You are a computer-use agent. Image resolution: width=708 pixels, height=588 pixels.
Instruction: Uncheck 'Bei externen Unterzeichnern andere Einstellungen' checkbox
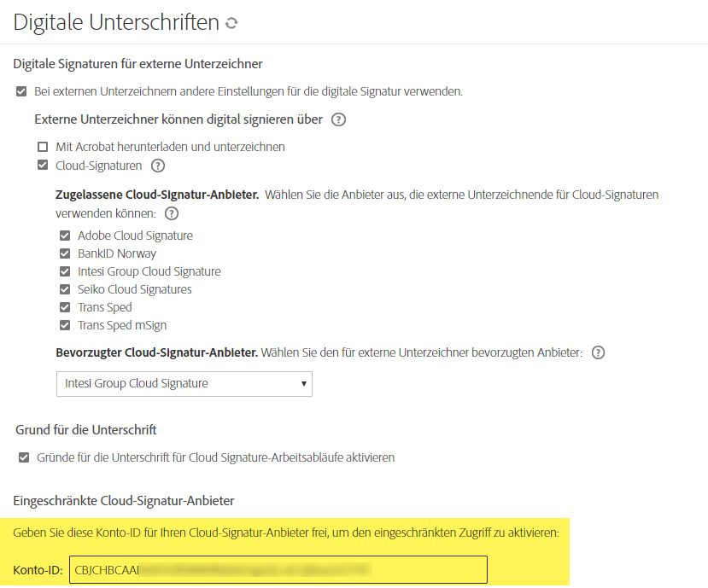pyautogui.click(x=21, y=91)
